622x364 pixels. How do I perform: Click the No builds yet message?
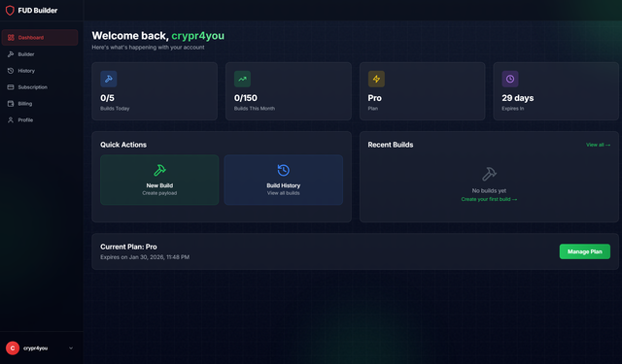[489, 191]
